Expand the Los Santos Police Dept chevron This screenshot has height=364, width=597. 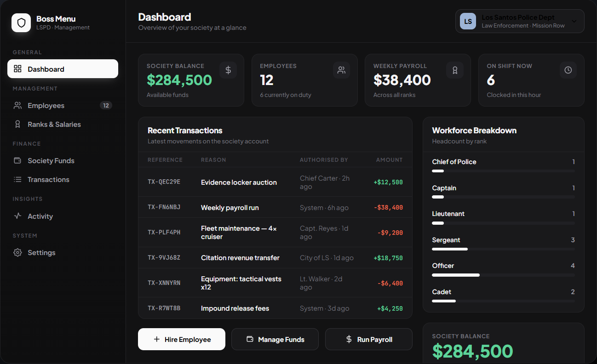574,21
